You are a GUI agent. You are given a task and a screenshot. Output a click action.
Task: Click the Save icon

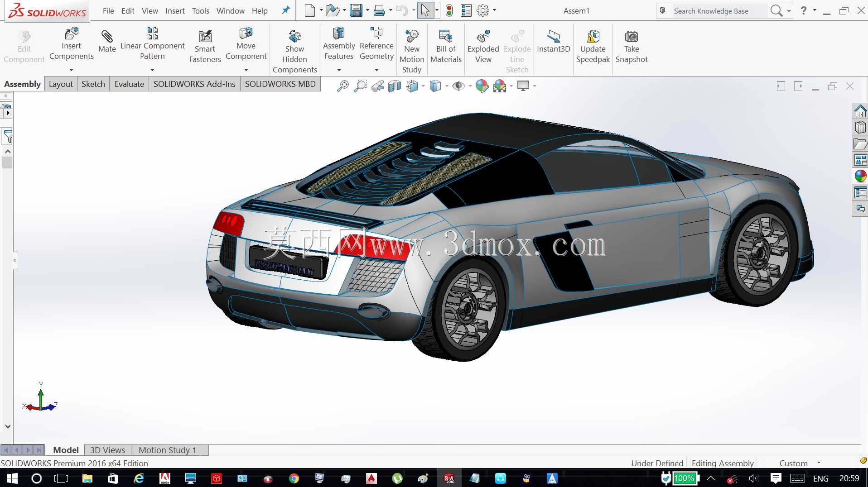[356, 10]
